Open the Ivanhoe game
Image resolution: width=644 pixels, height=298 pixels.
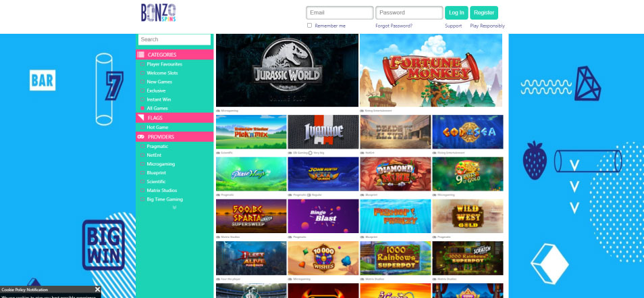pos(323,132)
